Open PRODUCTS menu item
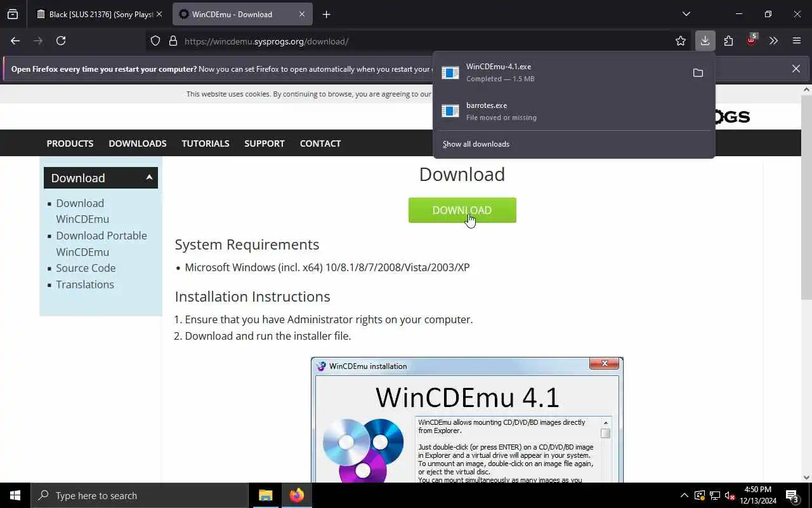812x508 pixels. tap(70, 144)
